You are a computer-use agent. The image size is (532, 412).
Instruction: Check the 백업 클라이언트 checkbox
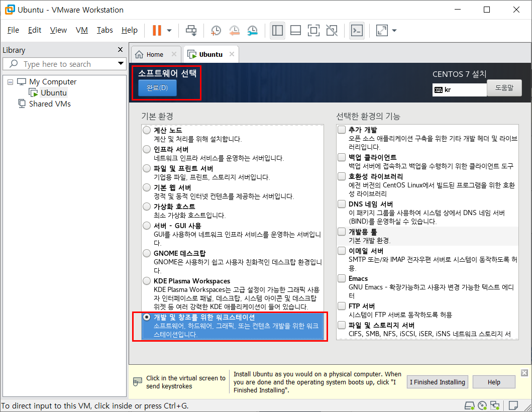pyautogui.click(x=342, y=157)
